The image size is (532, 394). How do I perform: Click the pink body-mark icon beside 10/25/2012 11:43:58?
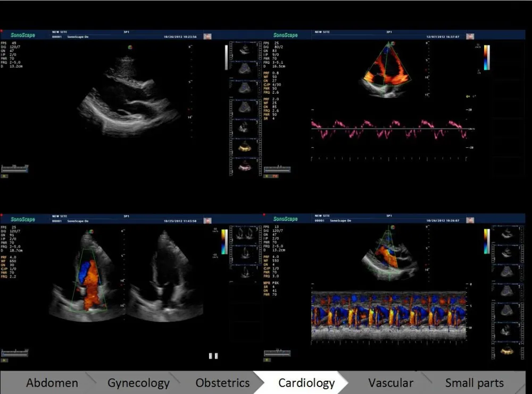click(207, 221)
